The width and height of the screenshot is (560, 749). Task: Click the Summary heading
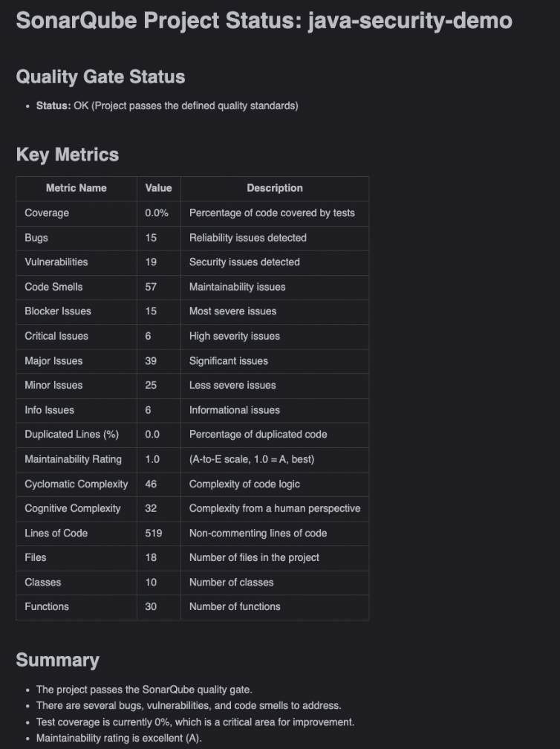(x=57, y=660)
